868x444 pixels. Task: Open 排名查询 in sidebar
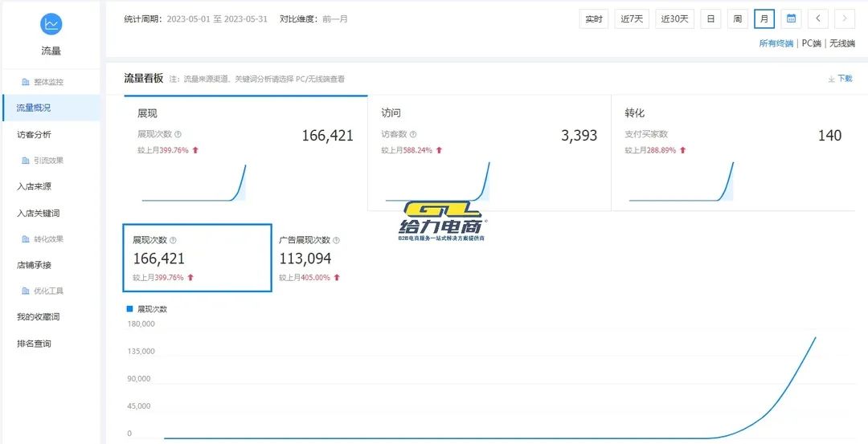tap(34, 344)
